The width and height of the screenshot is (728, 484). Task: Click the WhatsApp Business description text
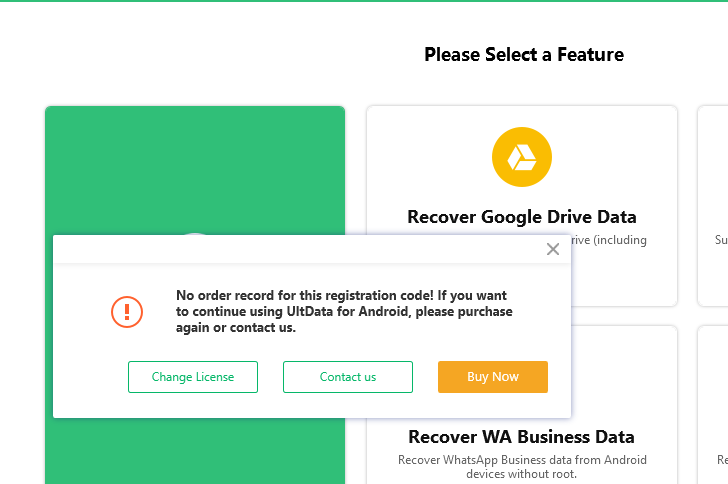click(x=522, y=467)
